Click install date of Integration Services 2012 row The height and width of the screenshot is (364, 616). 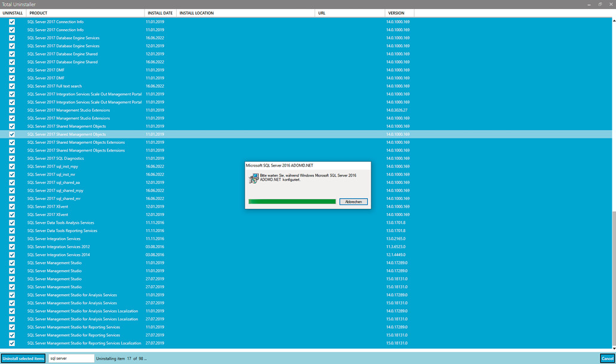155,246
